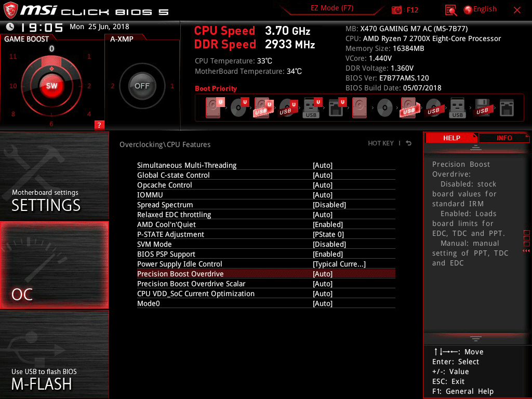Click the Overclocking\CPU Features breadcrumb

165,144
